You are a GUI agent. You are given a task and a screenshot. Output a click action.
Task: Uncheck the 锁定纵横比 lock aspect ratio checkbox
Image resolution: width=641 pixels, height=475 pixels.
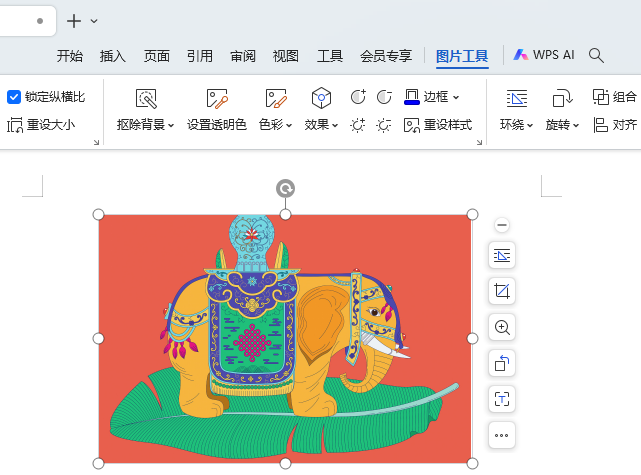[14, 97]
